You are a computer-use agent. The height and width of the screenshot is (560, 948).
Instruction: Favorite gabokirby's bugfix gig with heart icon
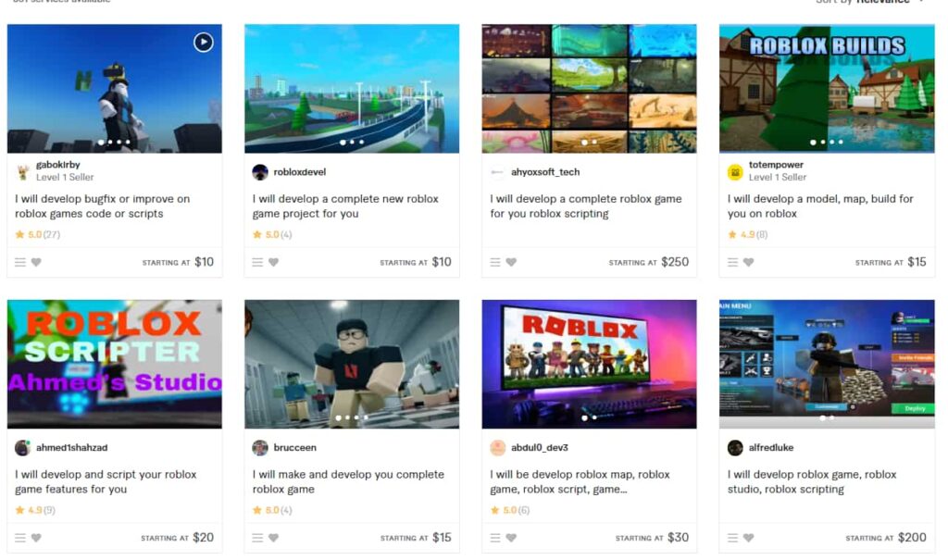click(x=36, y=262)
